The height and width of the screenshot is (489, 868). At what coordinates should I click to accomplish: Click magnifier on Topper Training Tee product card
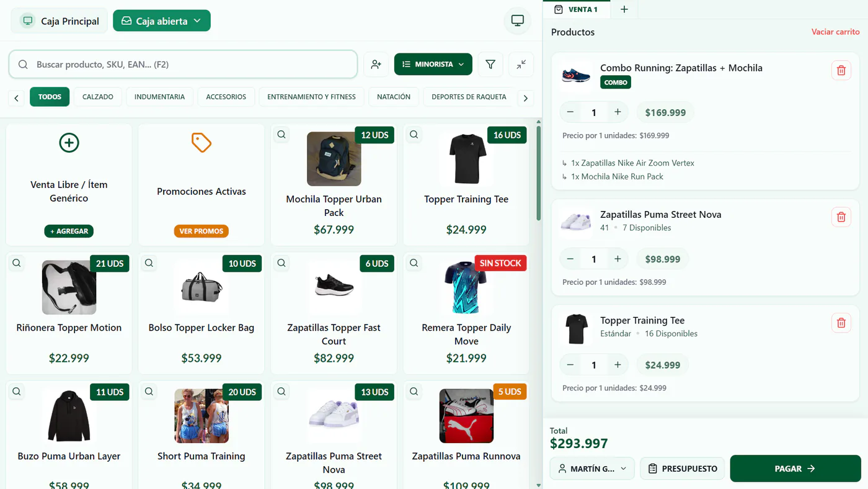click(414, 134)
